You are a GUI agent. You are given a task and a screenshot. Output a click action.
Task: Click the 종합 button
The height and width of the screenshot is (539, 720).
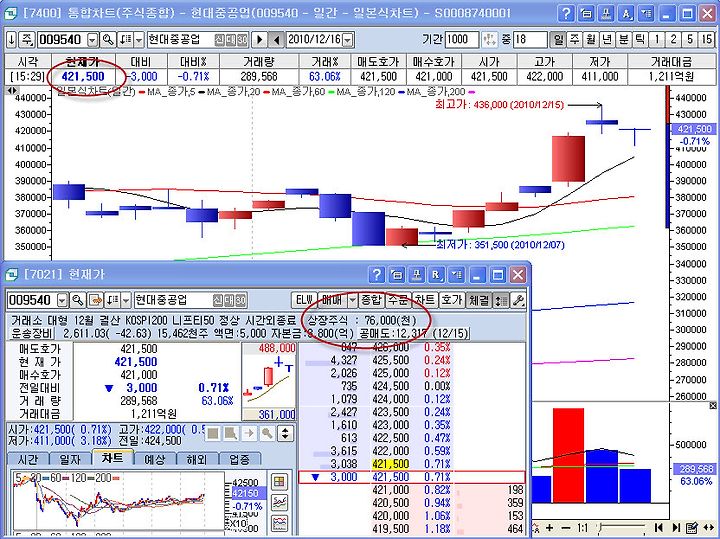tap(371, 300)
